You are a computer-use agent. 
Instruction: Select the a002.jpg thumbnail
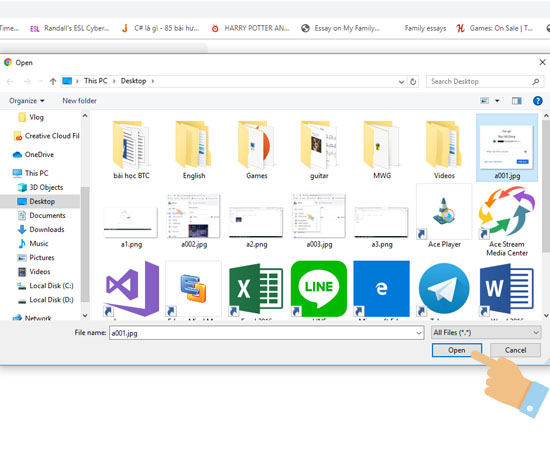pyautogui.click(x=194, y=220)
